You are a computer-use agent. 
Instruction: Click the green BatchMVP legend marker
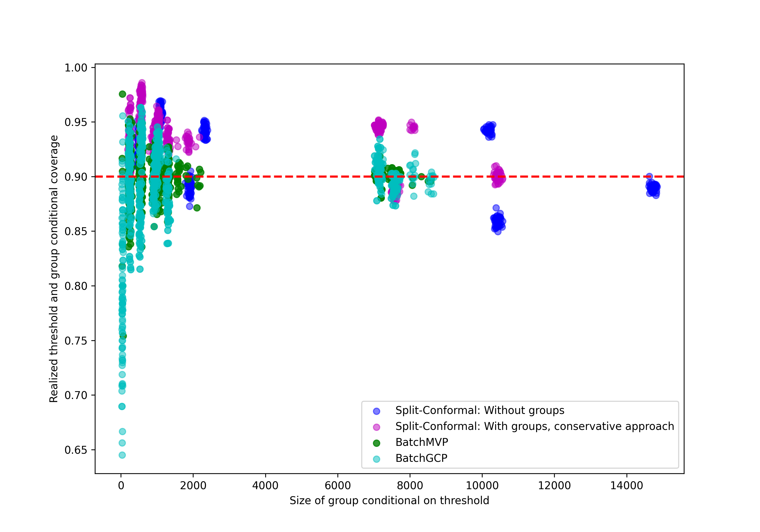[376, 443]
